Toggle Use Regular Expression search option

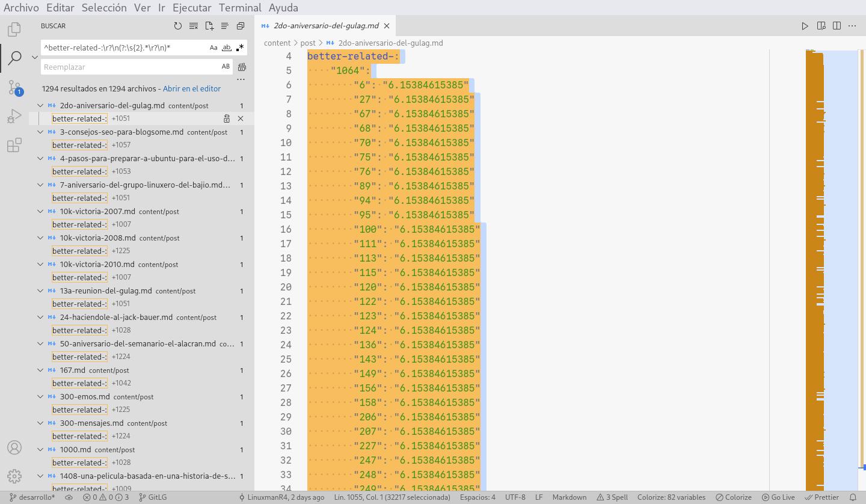240,48
